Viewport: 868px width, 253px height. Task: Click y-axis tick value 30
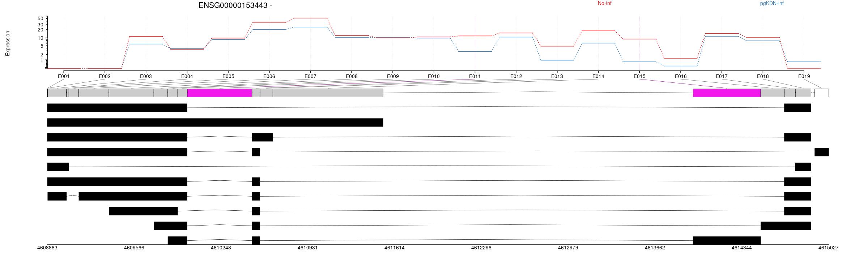click(40, 25)
